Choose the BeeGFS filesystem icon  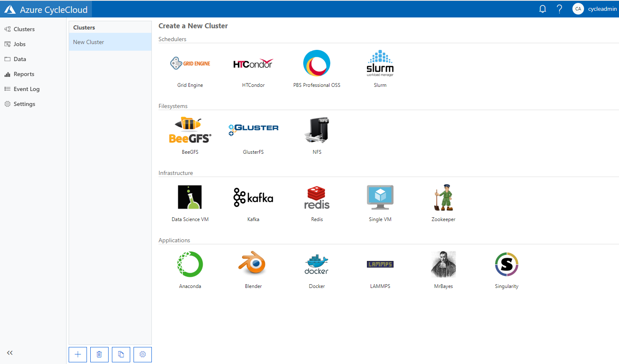tap(190, 130)
